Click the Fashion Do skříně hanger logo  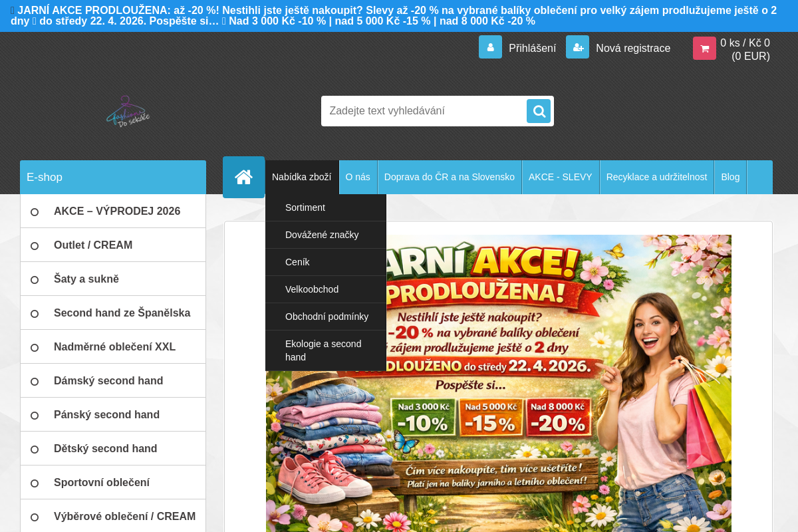pyautogui.click(x=128, y=112)
